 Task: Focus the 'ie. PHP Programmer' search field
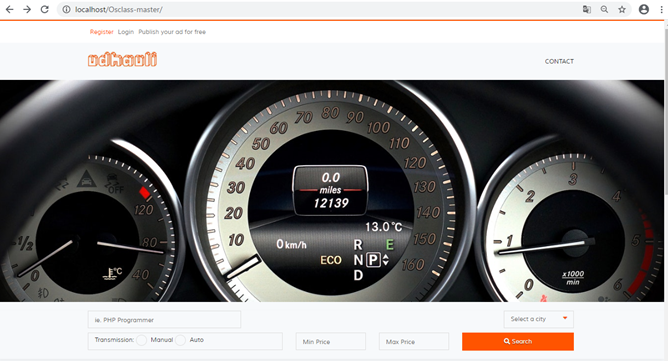(x=164, y=320)
